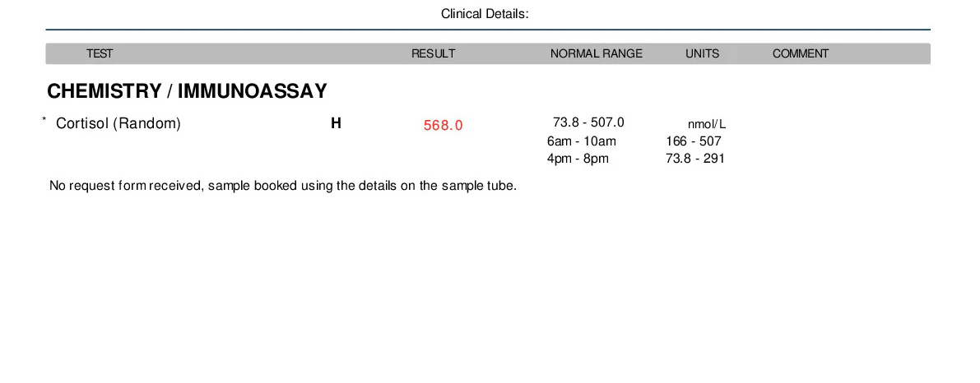Click the blue horizontal divider line
The image size is (980, 383).
[x=488, y=30]
